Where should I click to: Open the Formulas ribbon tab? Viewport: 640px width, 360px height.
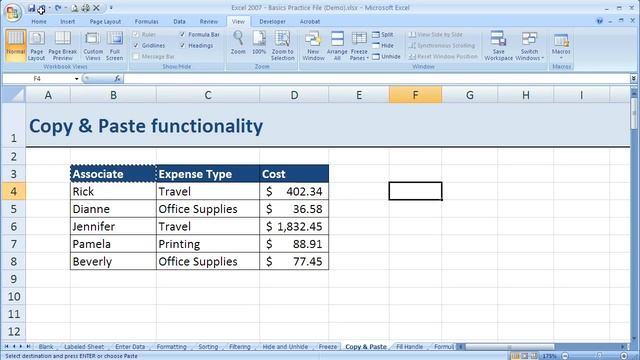click(x=147, y=22)
